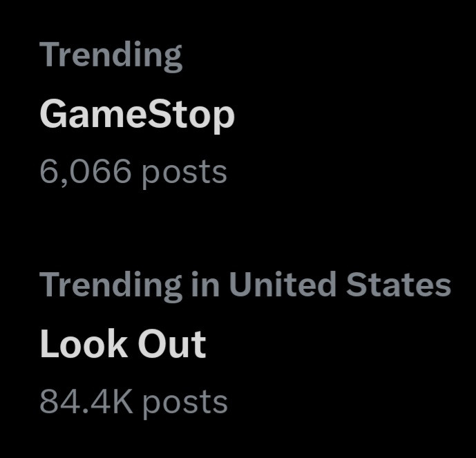
Task: Click the Trending in United States label
Action: (x=245, y=285)
